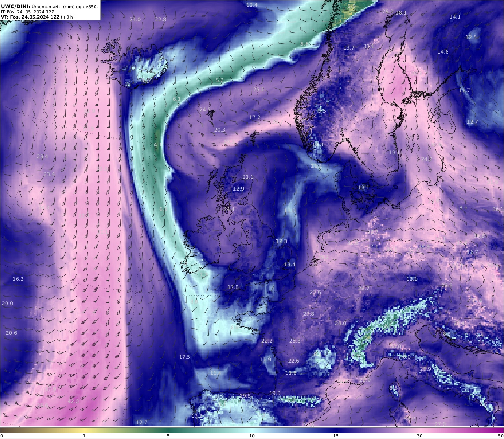
Task: Select the 17.2 value label
Action: (255, 117)
